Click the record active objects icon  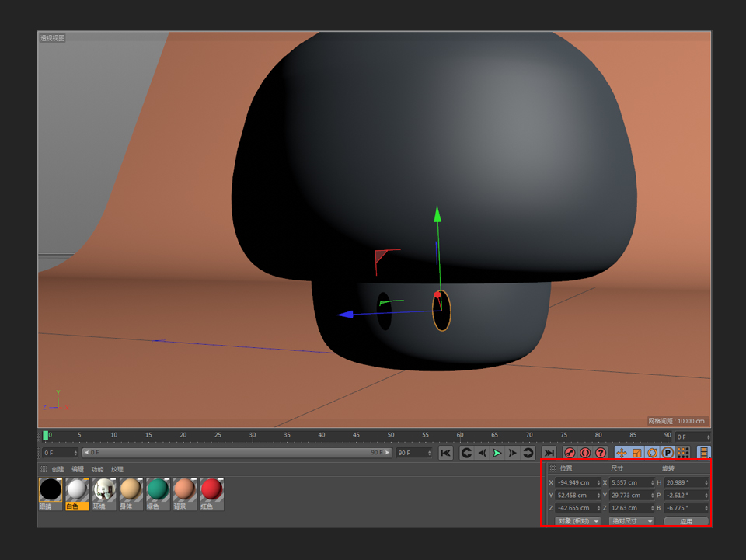pos(570,453)
